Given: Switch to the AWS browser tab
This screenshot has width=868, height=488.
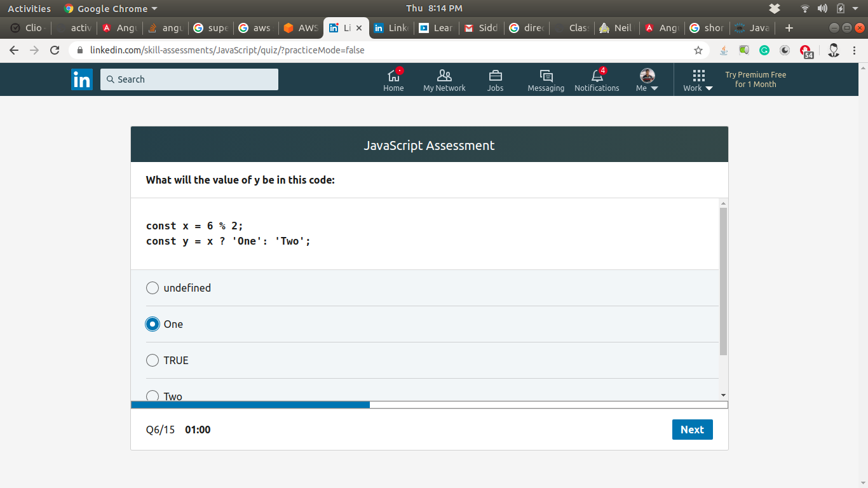Looking at the screenshot, I should 301,28.
